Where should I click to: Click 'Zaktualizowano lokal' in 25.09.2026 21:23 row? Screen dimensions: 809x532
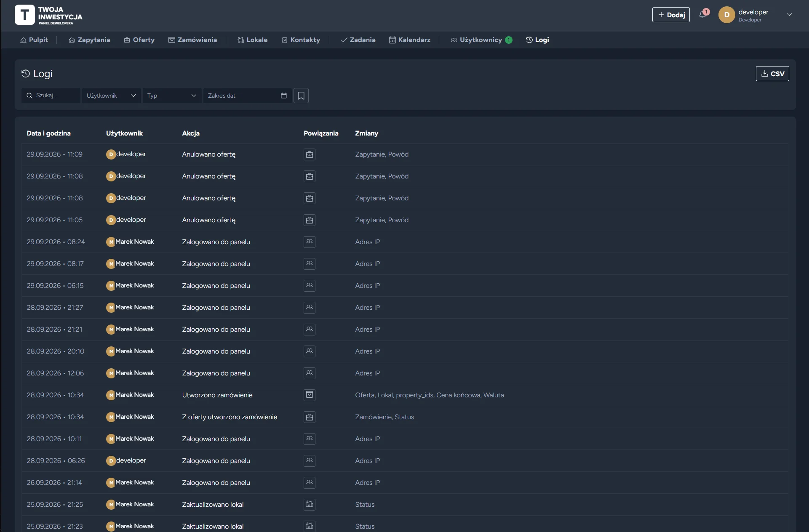(x=213, y=526)
